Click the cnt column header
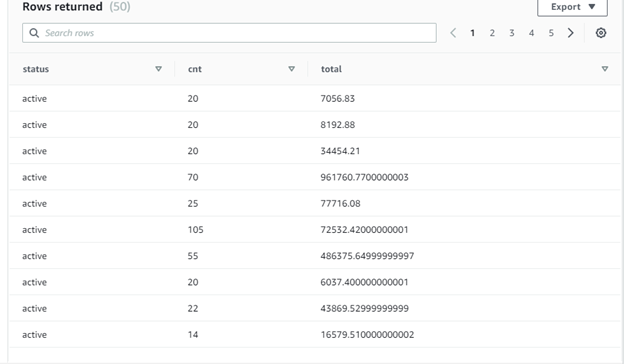Screen dimensions: 624x364 [x=195, y=69]
